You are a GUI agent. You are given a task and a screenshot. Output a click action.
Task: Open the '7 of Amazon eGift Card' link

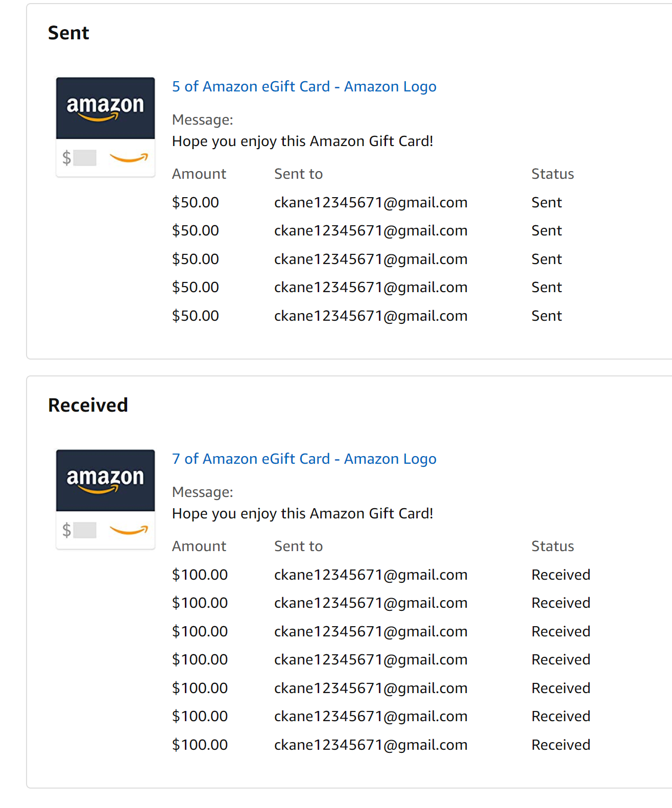304,459
